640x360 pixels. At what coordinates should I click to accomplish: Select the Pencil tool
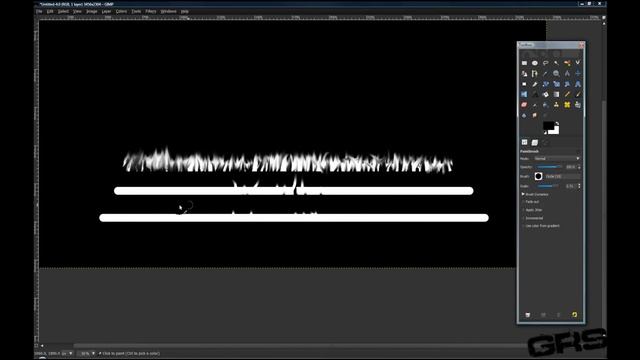point(567,94)
